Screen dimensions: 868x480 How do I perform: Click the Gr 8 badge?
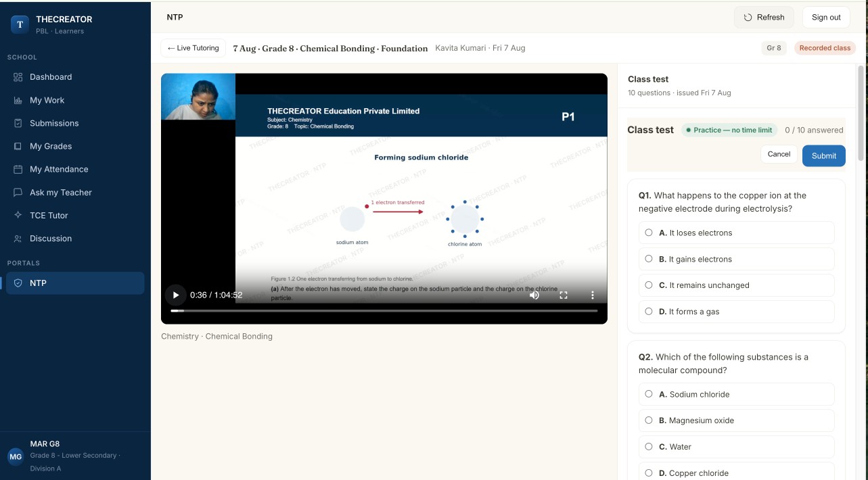(x=774, y=48)
